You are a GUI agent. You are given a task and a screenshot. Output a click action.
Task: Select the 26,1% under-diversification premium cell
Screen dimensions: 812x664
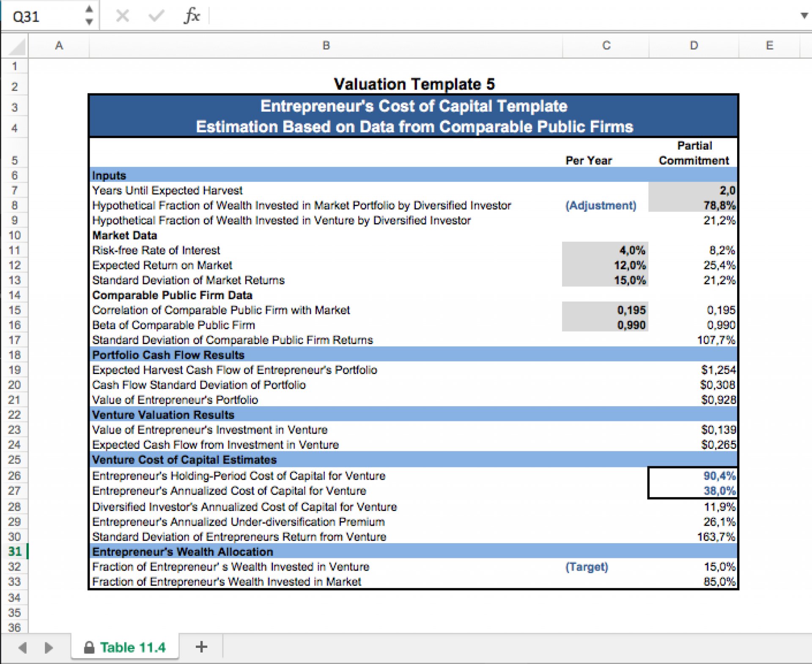click(693, 522)
